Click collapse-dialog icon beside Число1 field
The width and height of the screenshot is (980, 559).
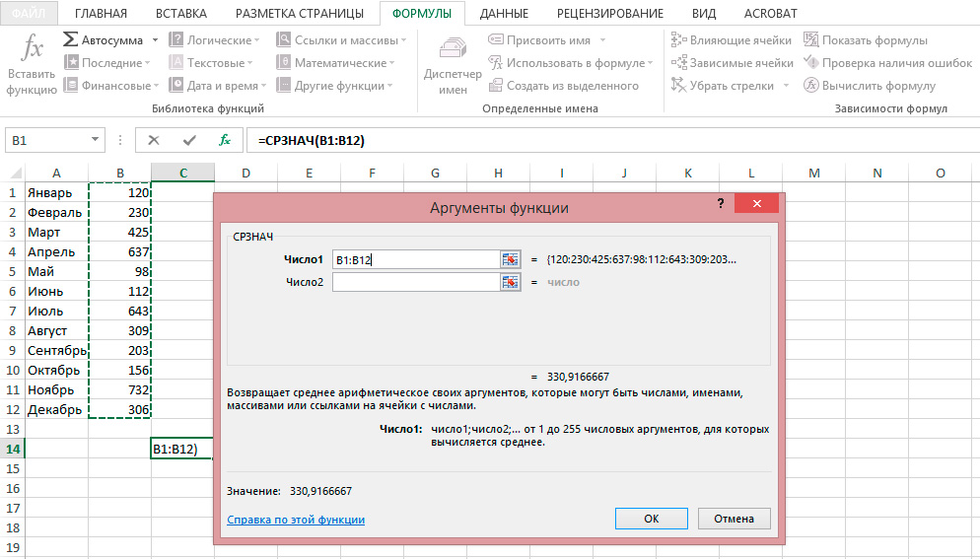point(510,259)
